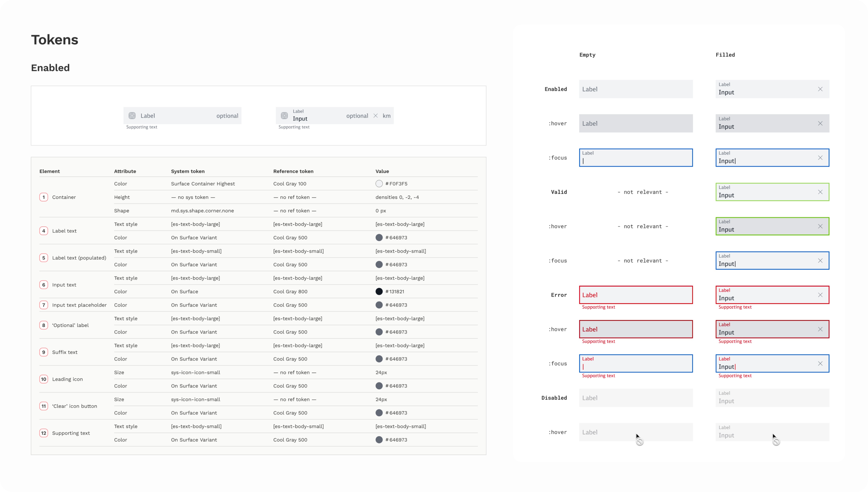Click numbered badge 10 beside Leading icon
868x492 pixels.
[44, 379]
